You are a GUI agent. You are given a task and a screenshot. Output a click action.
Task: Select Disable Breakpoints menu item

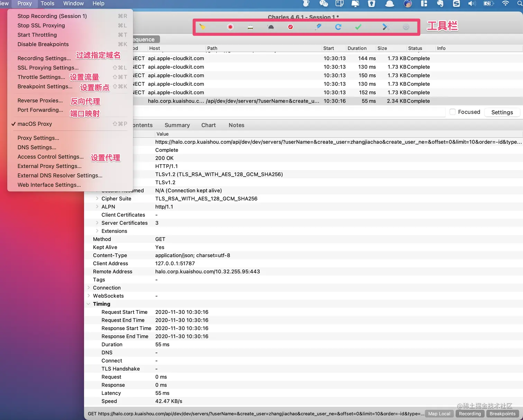coord(70,44)
